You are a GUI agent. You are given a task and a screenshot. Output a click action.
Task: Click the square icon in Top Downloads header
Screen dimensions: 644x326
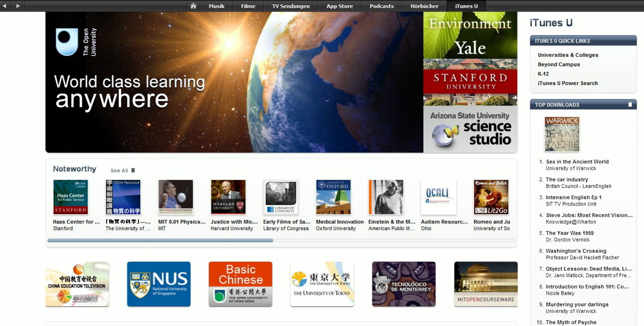coord(630,105)
